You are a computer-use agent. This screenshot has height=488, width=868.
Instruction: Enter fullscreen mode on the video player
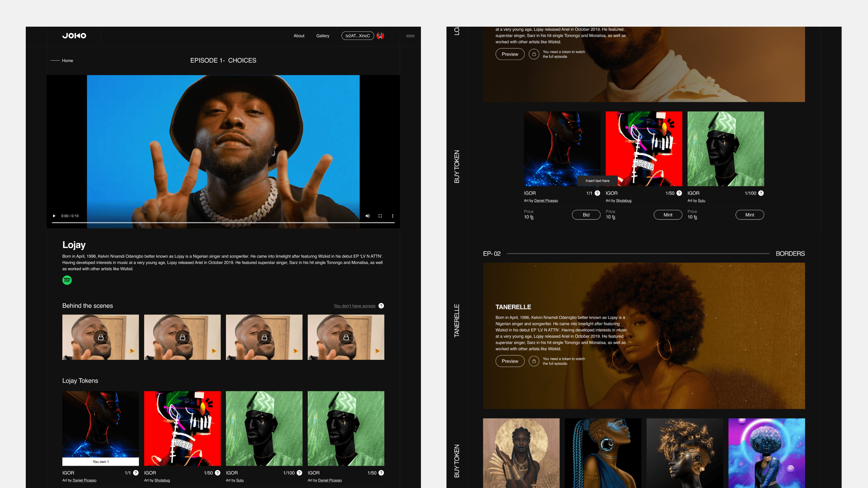pyautogui.click(x=380, y=216)
